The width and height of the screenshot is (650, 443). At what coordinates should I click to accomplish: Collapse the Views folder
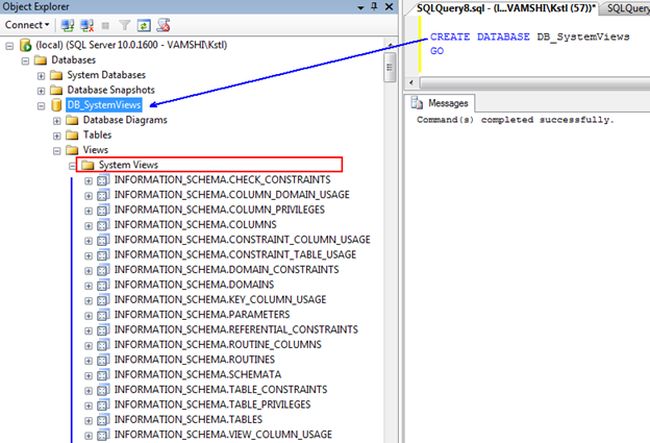57,150
